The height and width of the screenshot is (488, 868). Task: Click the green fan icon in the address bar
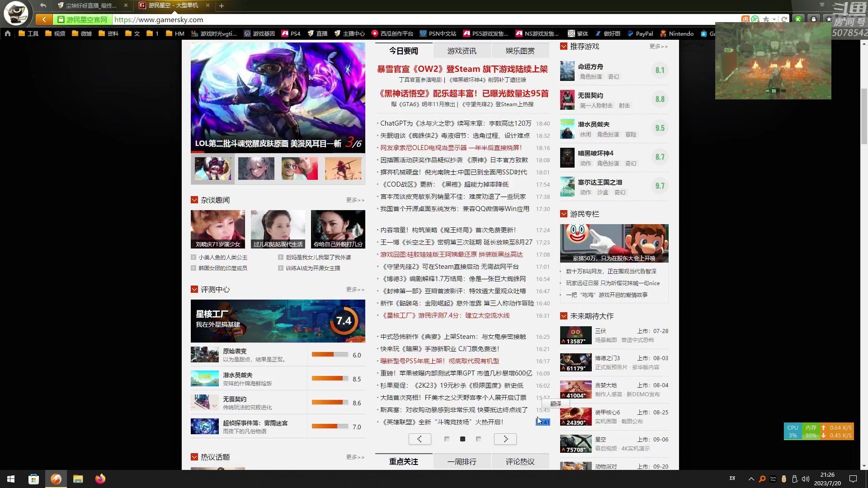755,19
